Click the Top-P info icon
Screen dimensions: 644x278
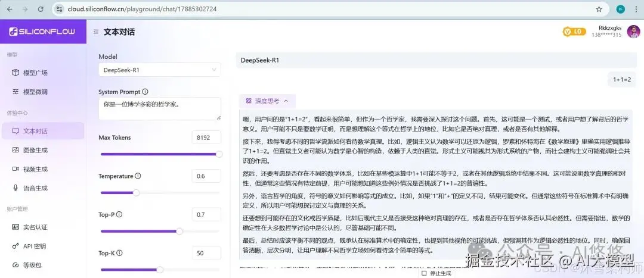pos(119,214)
